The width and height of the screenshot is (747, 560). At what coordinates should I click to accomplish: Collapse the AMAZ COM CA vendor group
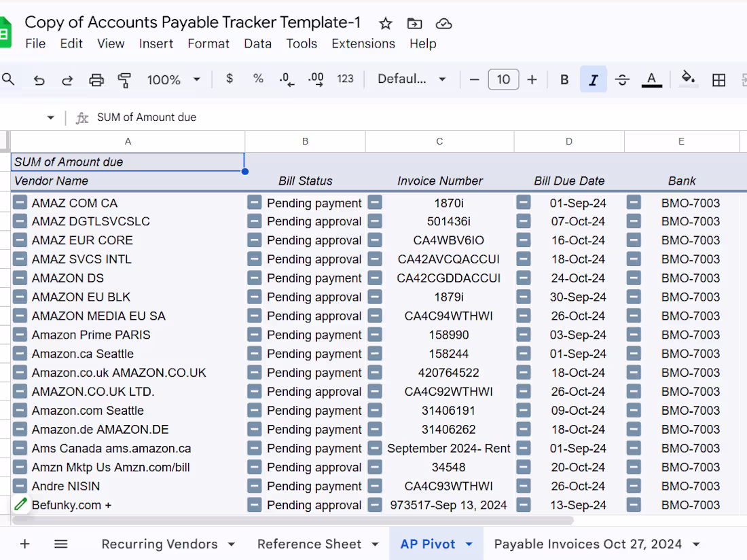click(x=20, y=203)
